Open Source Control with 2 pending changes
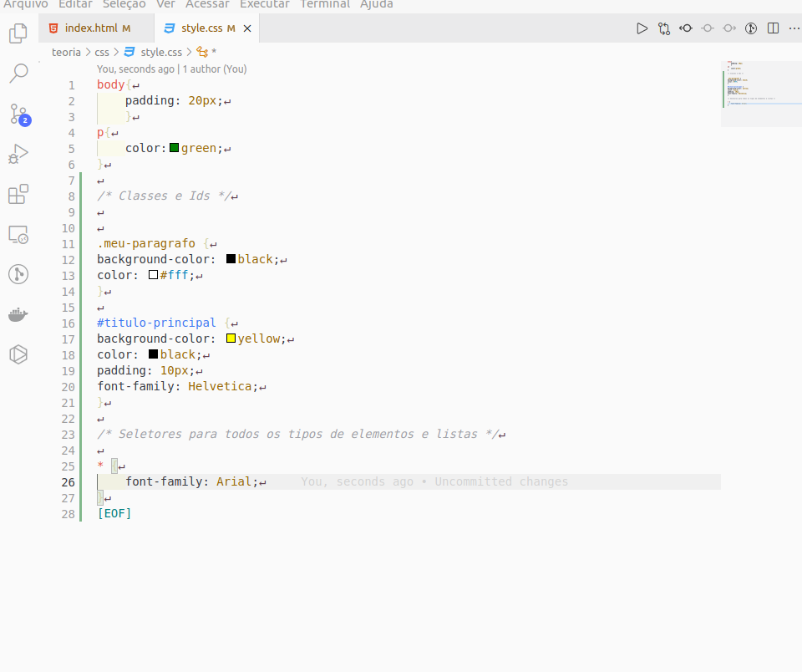 coord(19,115)
